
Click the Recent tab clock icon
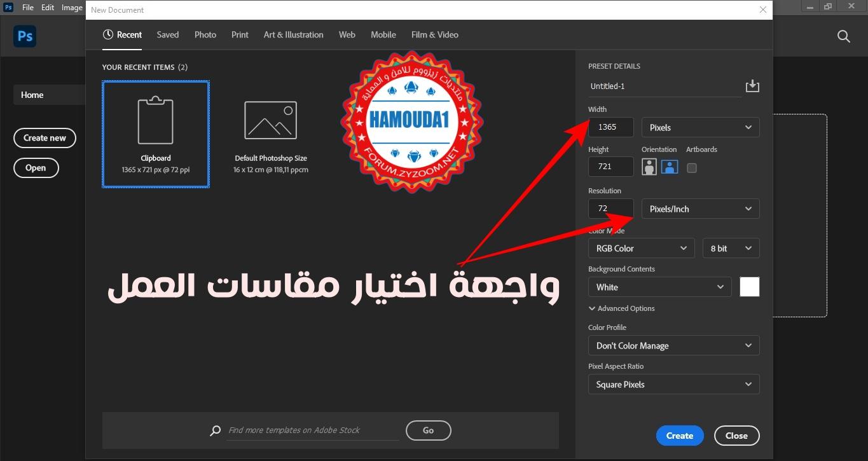(x=108, y=34)
